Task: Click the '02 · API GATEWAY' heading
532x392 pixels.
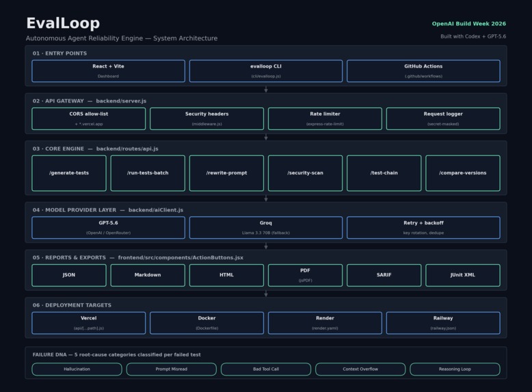Action: coord(58,101)
